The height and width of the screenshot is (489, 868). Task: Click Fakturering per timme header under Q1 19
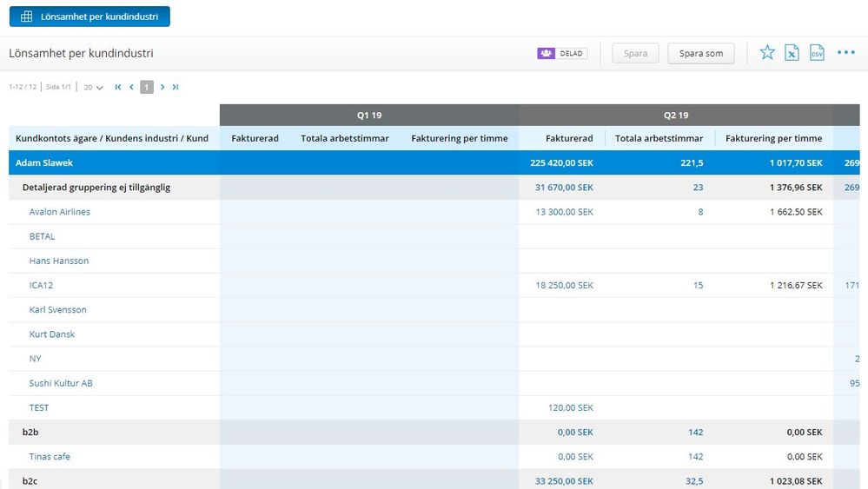[460, 138]
